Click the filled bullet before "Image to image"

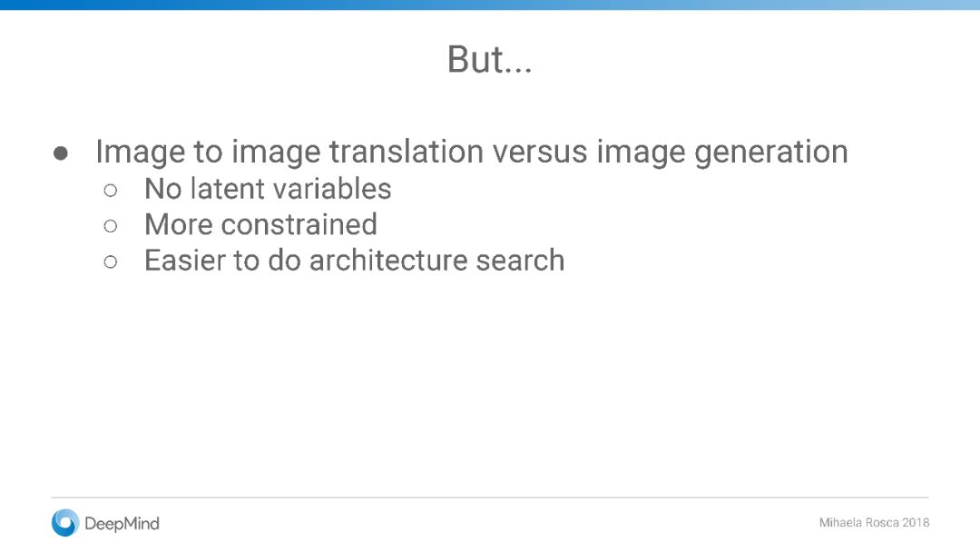click(61, 153)
